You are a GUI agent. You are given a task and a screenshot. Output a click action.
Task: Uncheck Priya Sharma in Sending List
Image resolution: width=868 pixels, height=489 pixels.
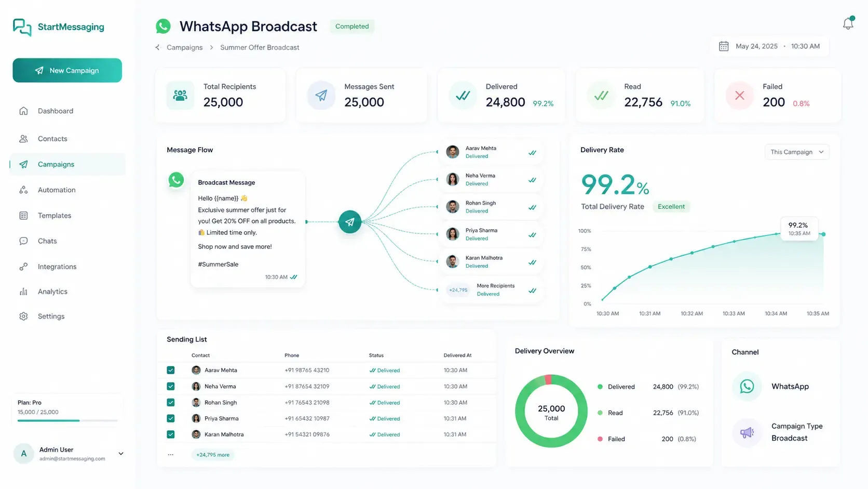pos(170,418)
